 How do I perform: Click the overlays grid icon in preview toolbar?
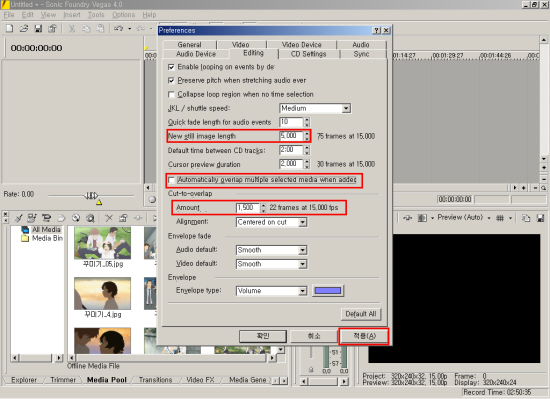click(x=500, y=218)
